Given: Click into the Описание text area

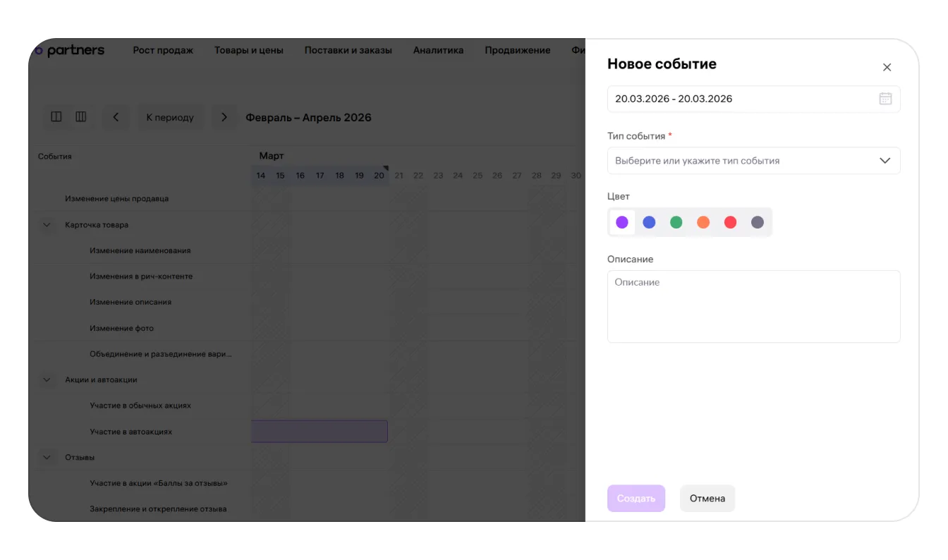Looking at the screenshot, I should 753,307.
